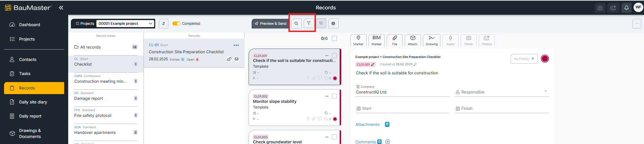The height and width of the screenshot is (144, 644).
Task: Click the add photo icon in top bar
Action: click(x=613, y=8)
